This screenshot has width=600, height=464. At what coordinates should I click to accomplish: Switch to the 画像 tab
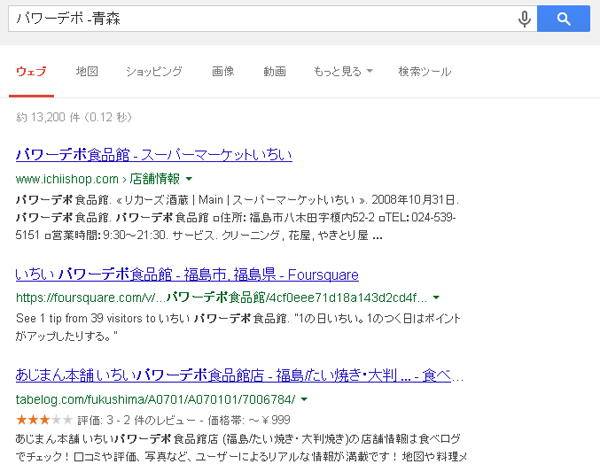[x=223, y=72]
